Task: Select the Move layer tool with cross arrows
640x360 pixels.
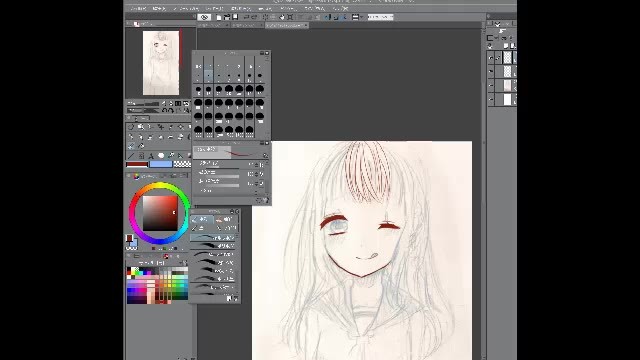Action: tap(161, 127)
